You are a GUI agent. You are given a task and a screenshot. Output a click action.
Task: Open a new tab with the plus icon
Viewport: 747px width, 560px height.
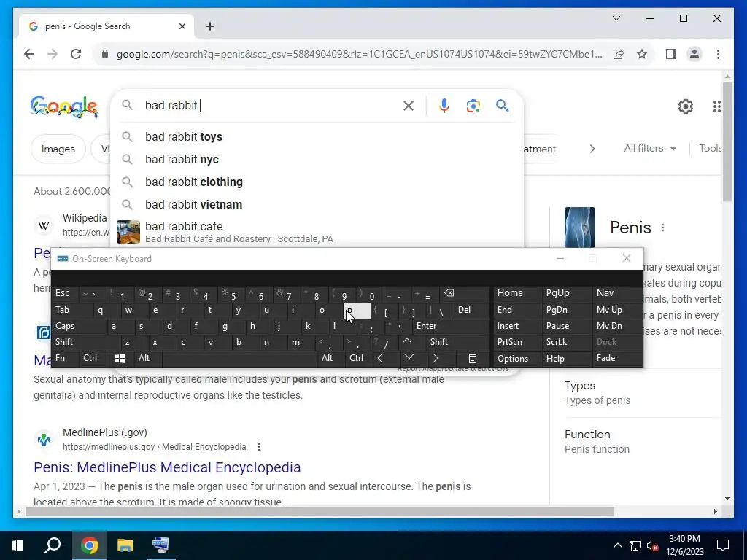(210, 26)
